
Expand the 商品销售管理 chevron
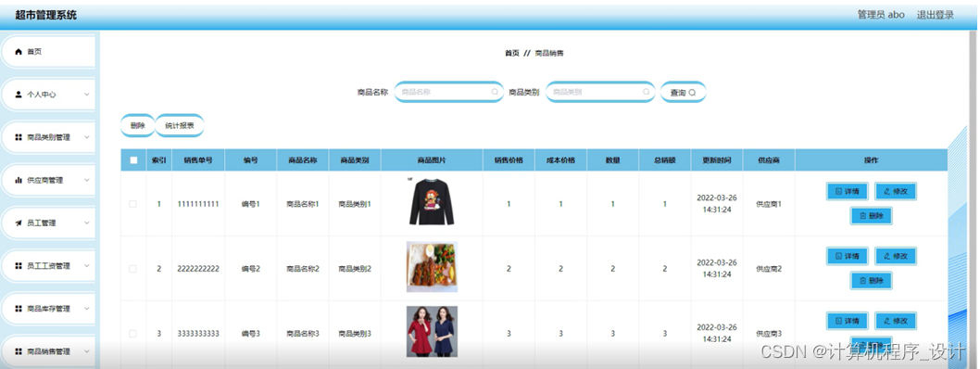[x=86, y=351]
